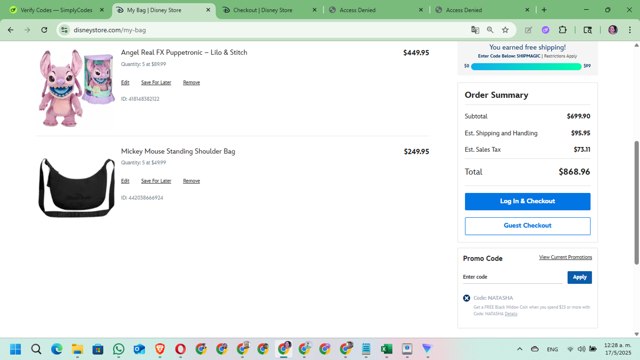Open a new browser tab
Screen dimensions: 640x360
544,10
